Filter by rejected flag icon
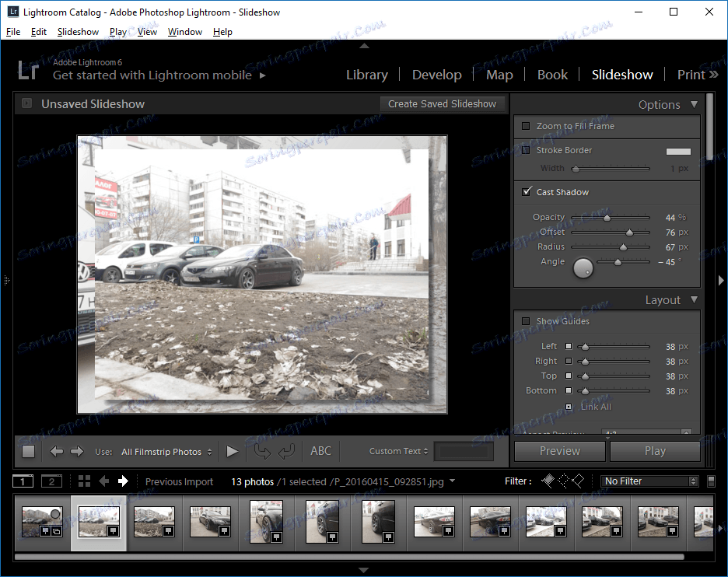Viewport: 728px width, 577px height. click(x=578, y=481)
